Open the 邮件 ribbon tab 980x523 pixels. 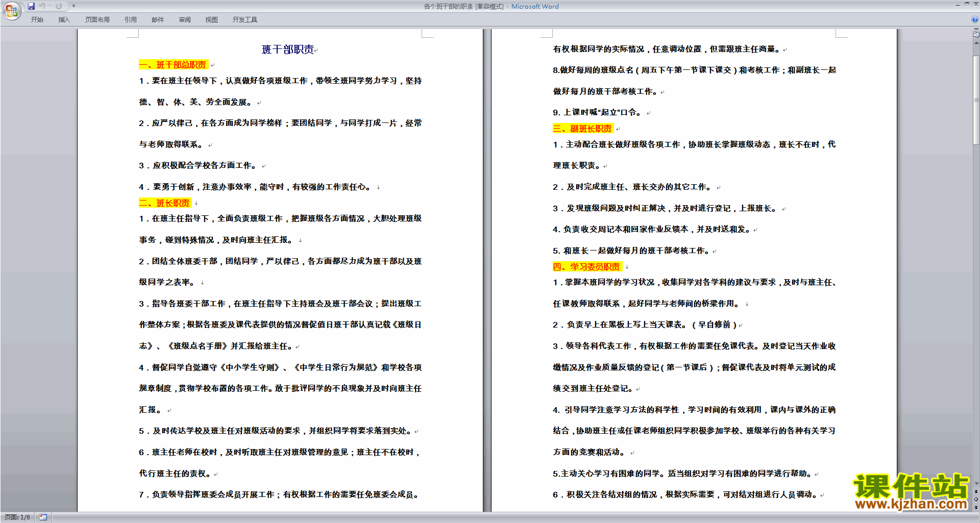tap(158, 20)
